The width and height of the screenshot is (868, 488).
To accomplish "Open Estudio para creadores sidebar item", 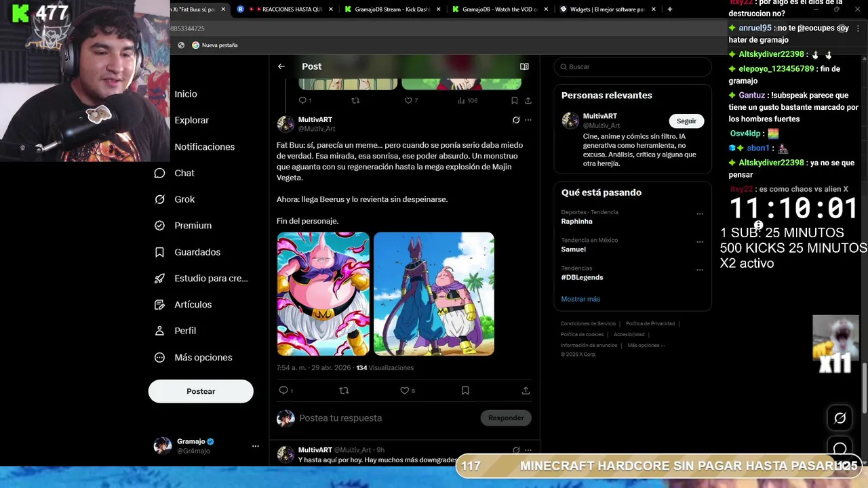I will click(201, 279).
